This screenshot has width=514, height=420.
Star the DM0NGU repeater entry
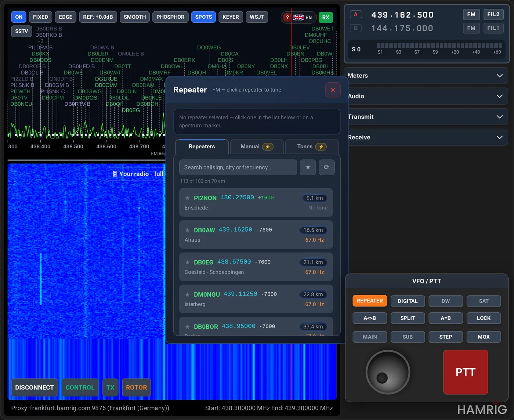(x=187, y=294)
